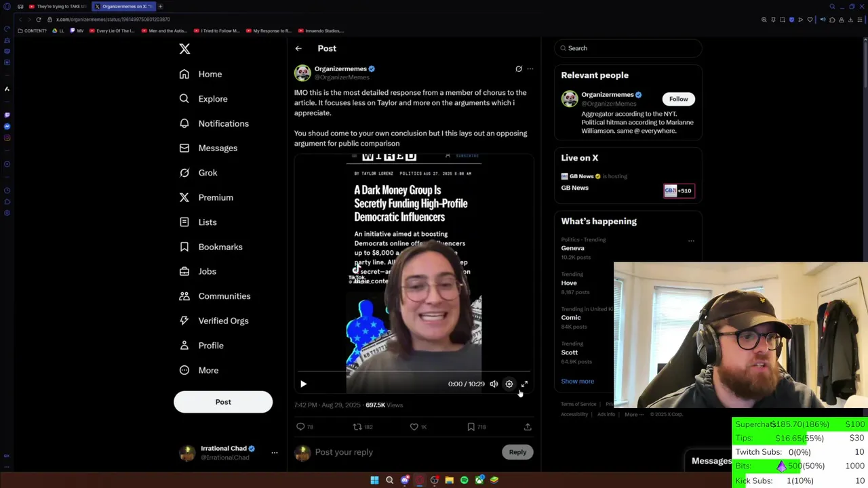This screenshot has width=868, height=488.
Task: Open the Geneva trending topic
Action: click(572, 248)
